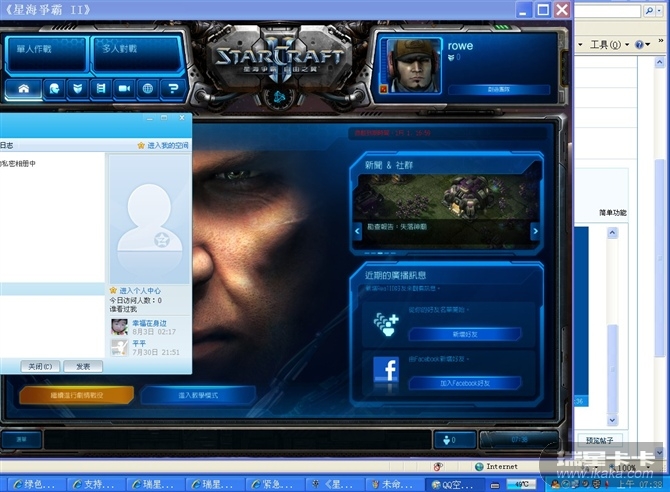
Task: Switch to taskbar item 未命...
Action: [x=394, y=484]
